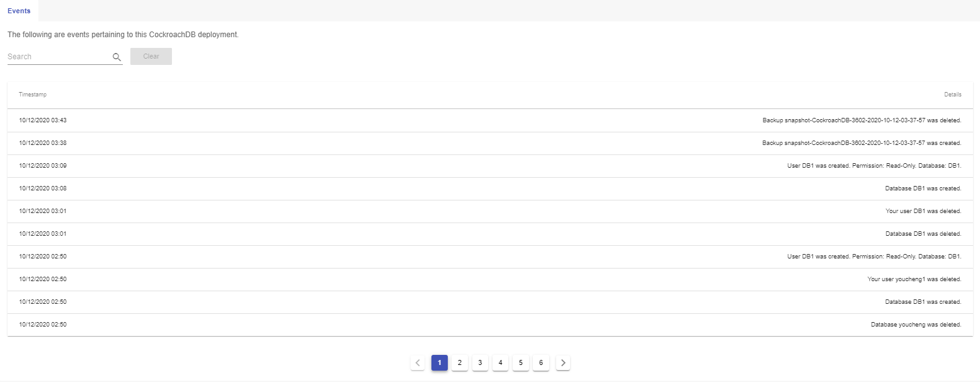Select the Database youcheng deleted row

[x=490, y=325]
